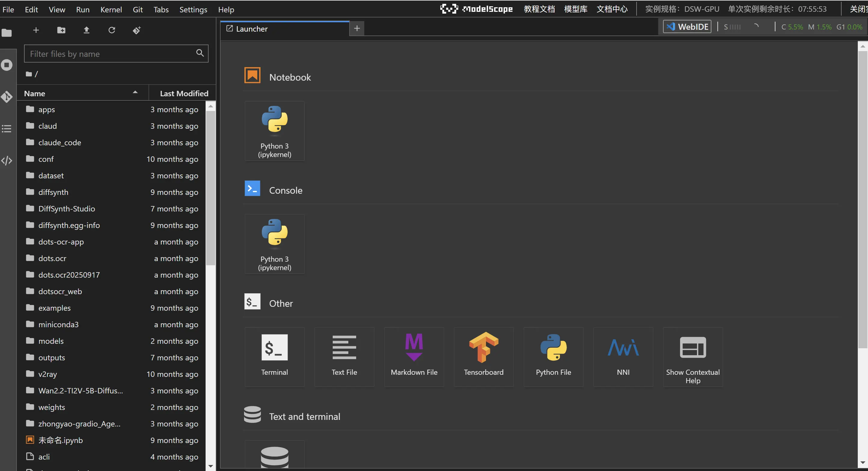This screenshot has width=868, height=471.
Task: Open the NNI launcher icon
Action: [623, 356]
